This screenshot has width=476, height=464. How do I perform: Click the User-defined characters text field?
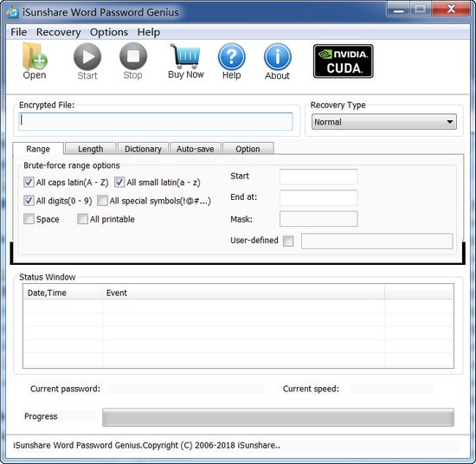(x=376, y=242)
